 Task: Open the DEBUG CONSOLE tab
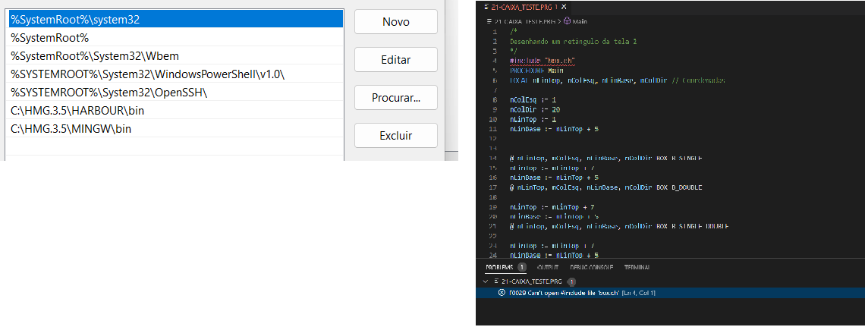(x=593, y=268)
